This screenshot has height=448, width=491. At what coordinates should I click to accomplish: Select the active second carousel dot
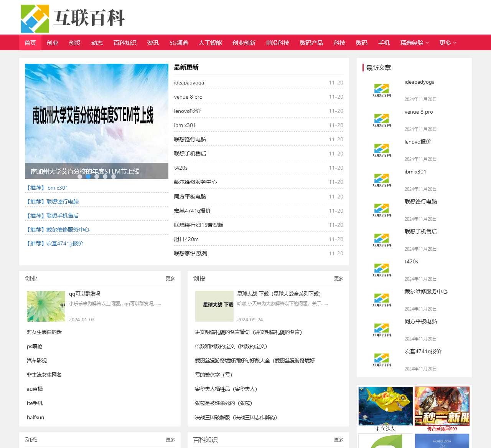pyautogui.click(x=88, y=177)
